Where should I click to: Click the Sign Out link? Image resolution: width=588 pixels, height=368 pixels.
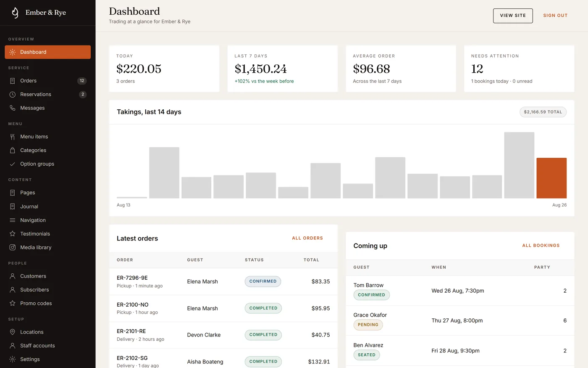click(555, 16)
